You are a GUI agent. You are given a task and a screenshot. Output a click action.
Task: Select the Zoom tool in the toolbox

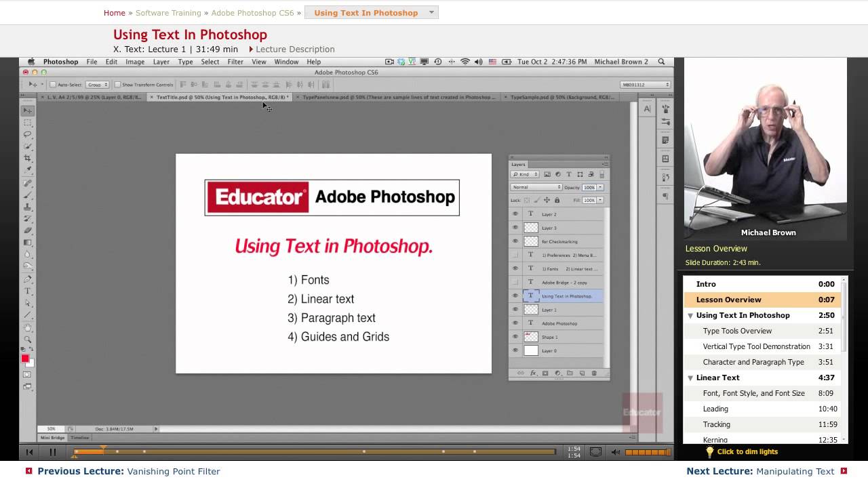point(28,340)
